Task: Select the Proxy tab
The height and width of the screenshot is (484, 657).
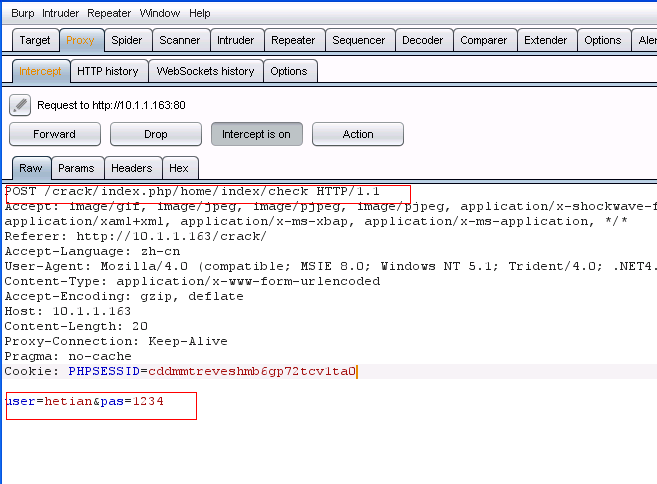Action: [81, 40]
